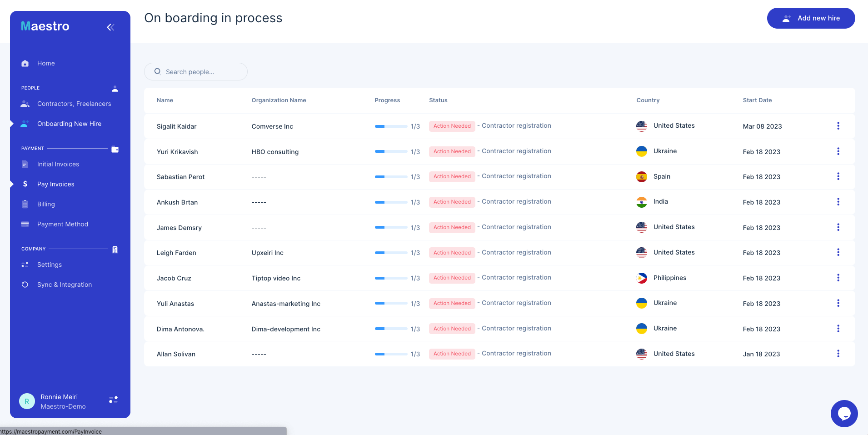This screenshot has height=435, width=868.
Task: Click the Initial Invoices document icon
Action: [25, 164]
